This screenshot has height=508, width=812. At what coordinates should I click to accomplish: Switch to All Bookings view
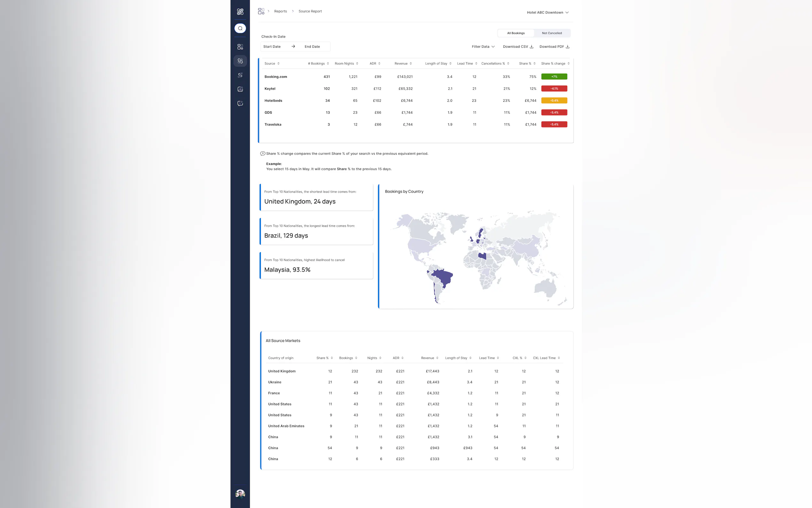516,33
